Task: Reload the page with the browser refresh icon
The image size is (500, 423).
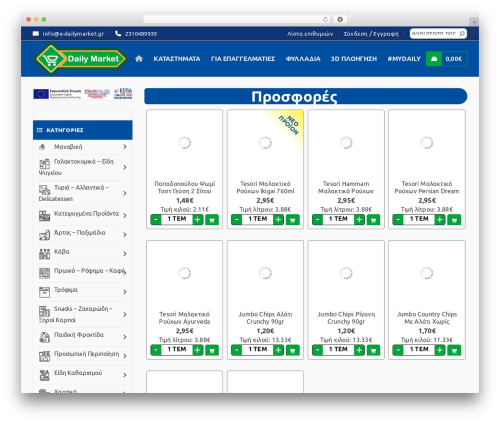Action: tap(325, 19)
